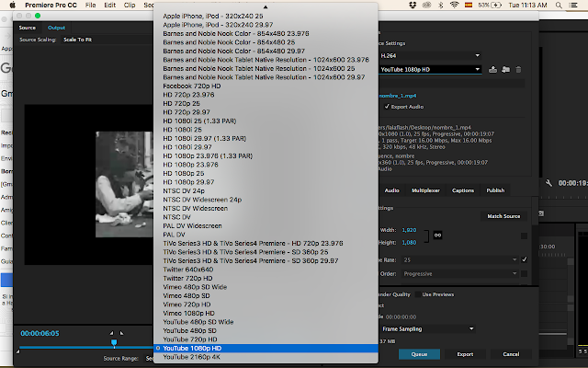Switch to the Multiplexer tab
Viewport: 588px width, 368px height.
click(425, 190)
